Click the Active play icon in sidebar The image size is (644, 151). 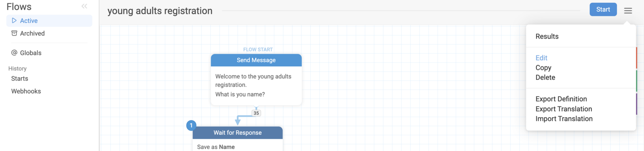[14, 20]
